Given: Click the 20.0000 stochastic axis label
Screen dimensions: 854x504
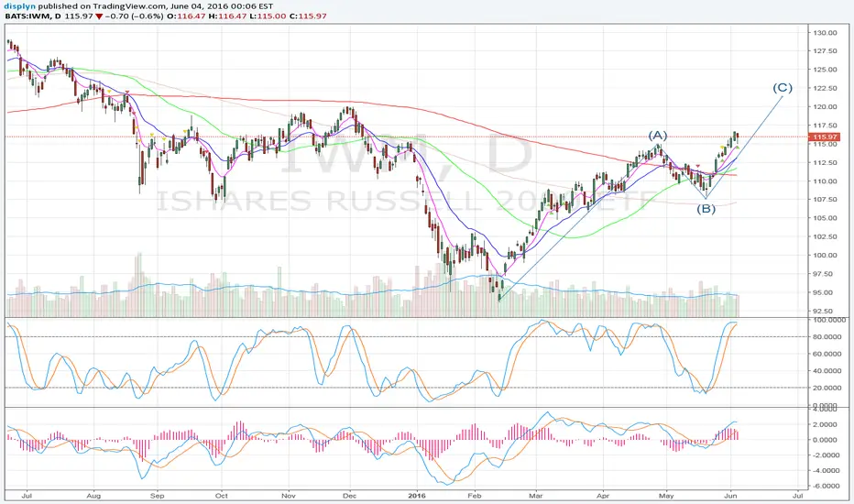Looking at the screenshot, I should (x=827, y=388).
